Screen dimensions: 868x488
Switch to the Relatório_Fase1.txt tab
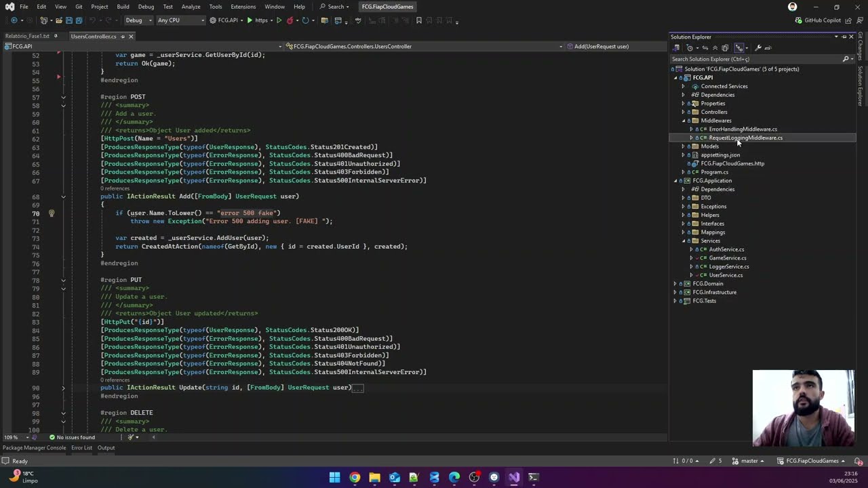point(27,36)
